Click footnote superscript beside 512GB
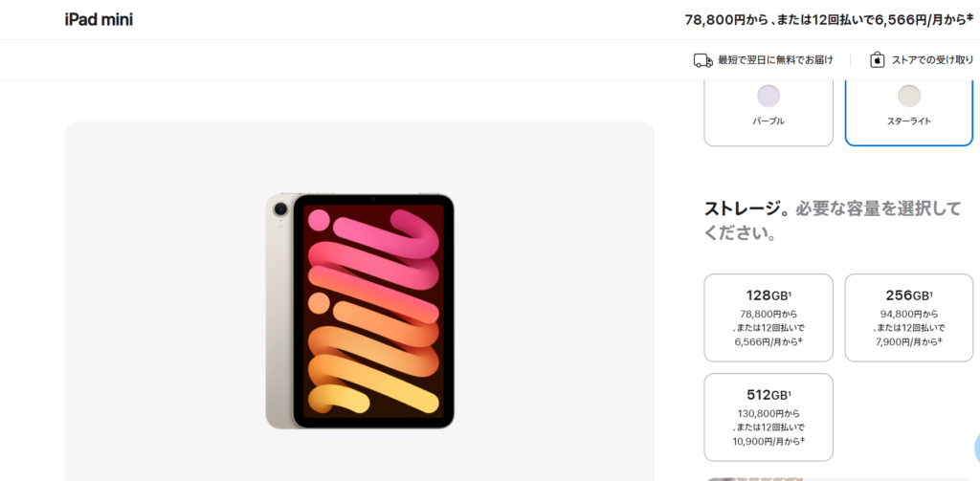The width and height of the screenshot is (980, 481). coord(790,392)
